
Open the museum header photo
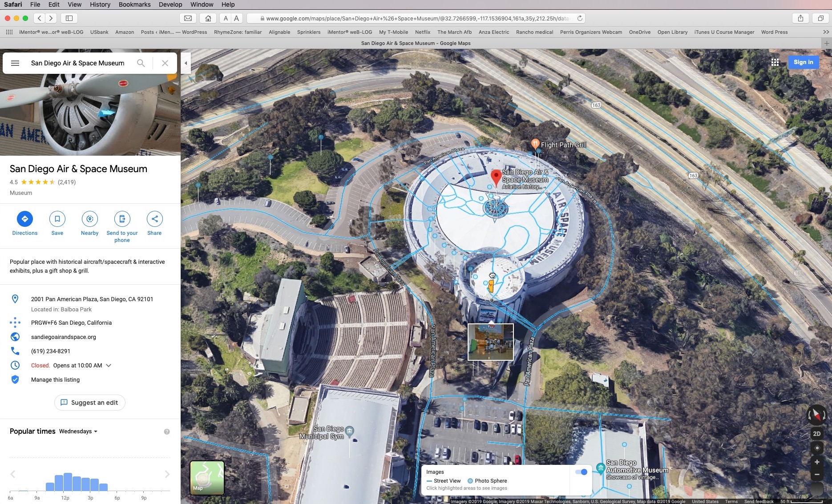coord(90,115)
